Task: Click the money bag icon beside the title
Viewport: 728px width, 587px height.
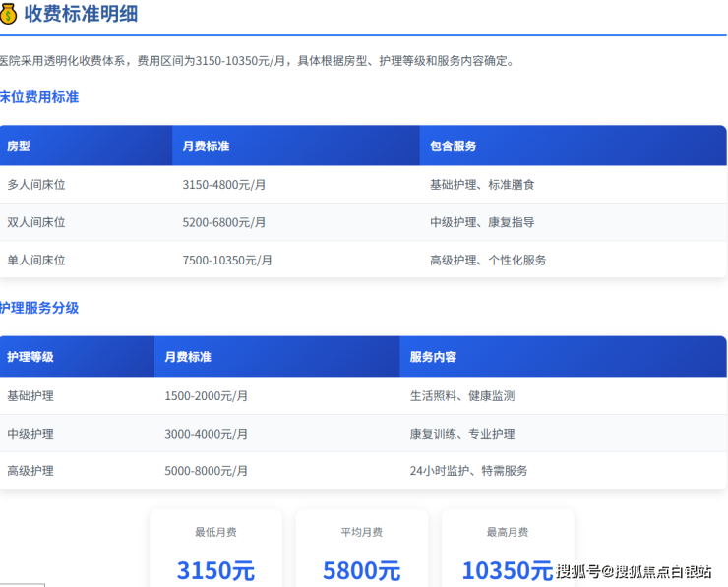Action: coord(9,14)
